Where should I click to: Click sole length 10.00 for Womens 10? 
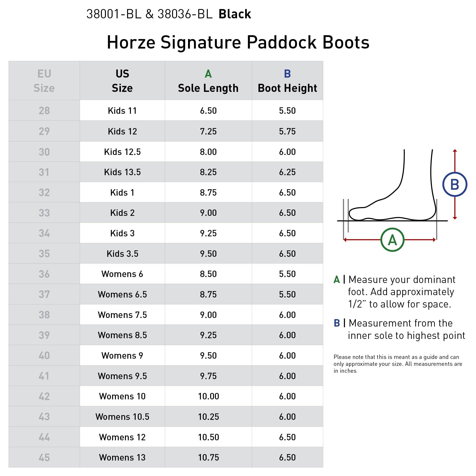pos(208,396)
